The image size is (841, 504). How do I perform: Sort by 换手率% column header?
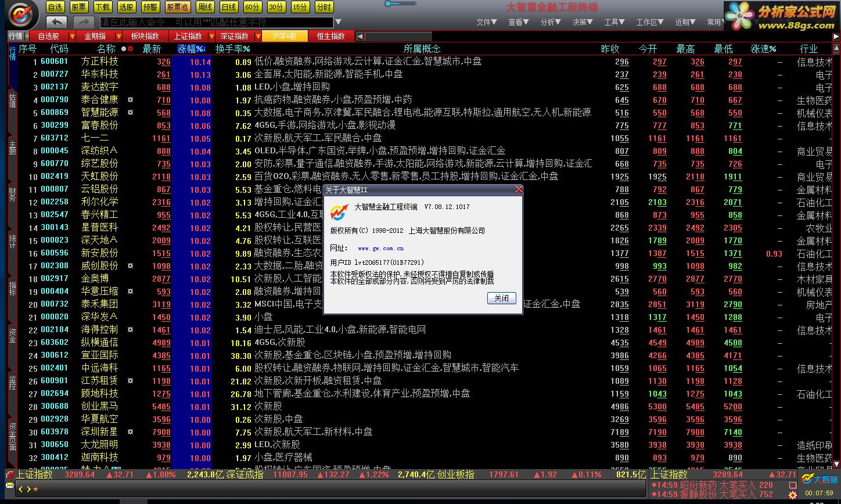(232, 49)
